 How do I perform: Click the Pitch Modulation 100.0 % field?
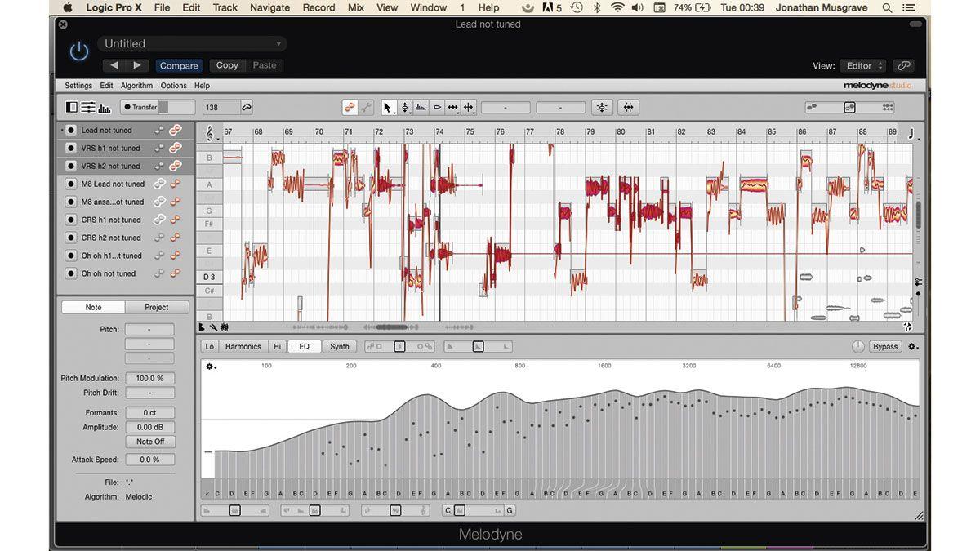click(149, 379)
